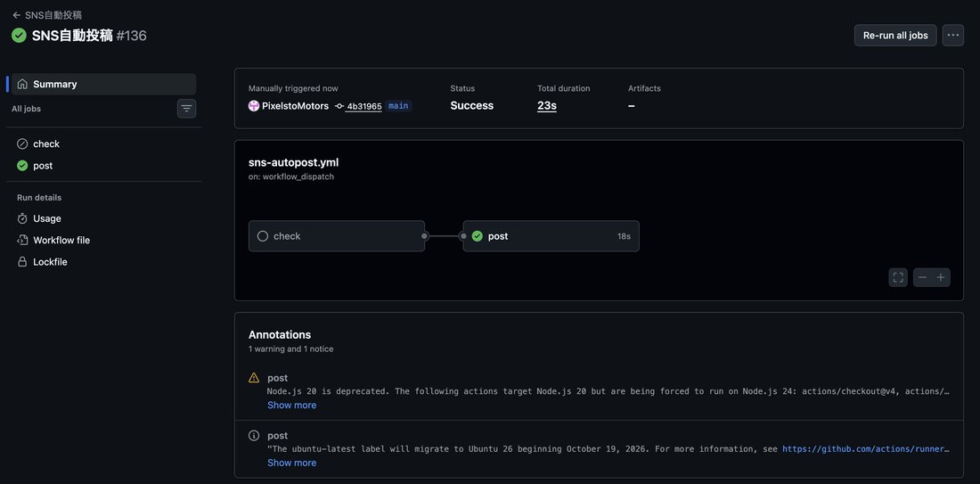980x484 pixels.
Task: Click the Success status text
Action: coord(472,106)
